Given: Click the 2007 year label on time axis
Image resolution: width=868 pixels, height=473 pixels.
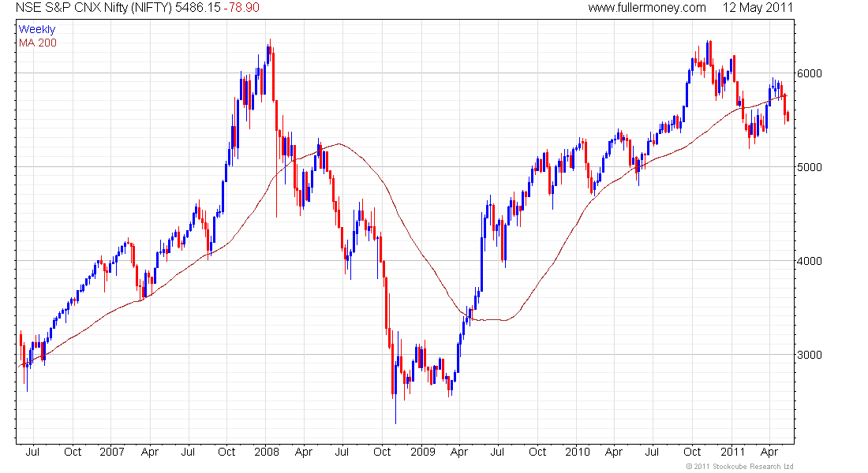Looking at the screenshot, I should (x=112, y=452).
